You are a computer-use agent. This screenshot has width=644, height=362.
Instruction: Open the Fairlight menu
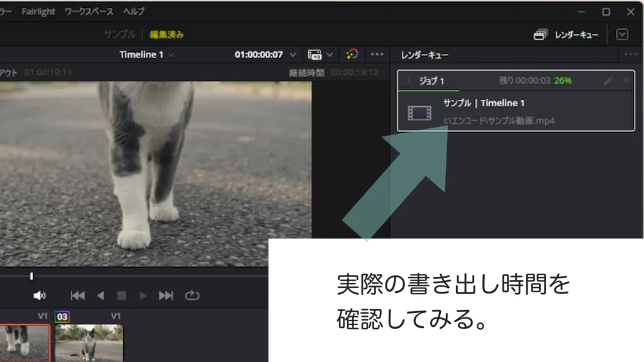point(38,11)
